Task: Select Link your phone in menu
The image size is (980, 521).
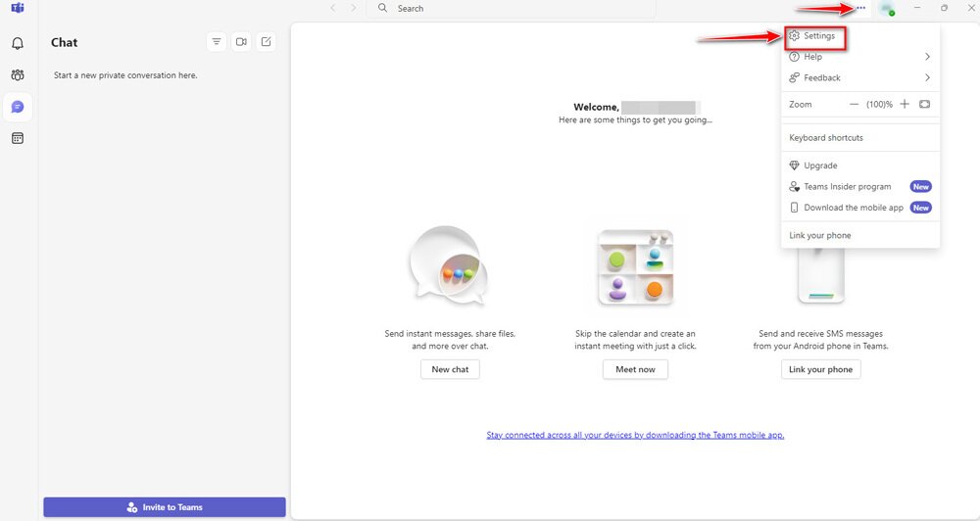Action: tap(860, 235)
